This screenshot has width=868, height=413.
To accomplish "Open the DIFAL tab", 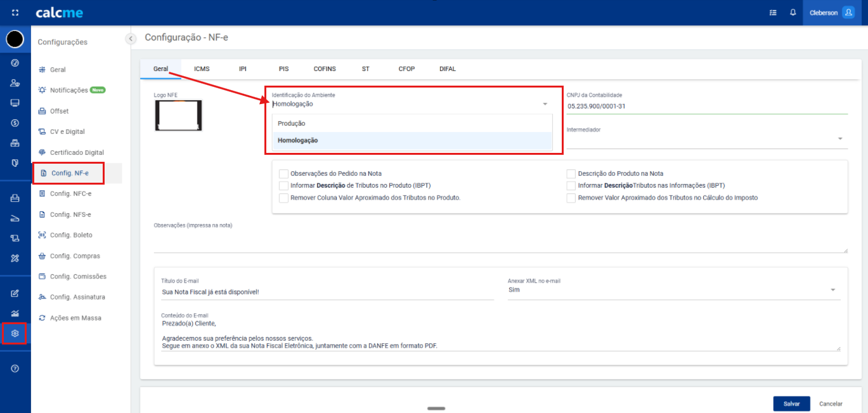I will point(447,69).
